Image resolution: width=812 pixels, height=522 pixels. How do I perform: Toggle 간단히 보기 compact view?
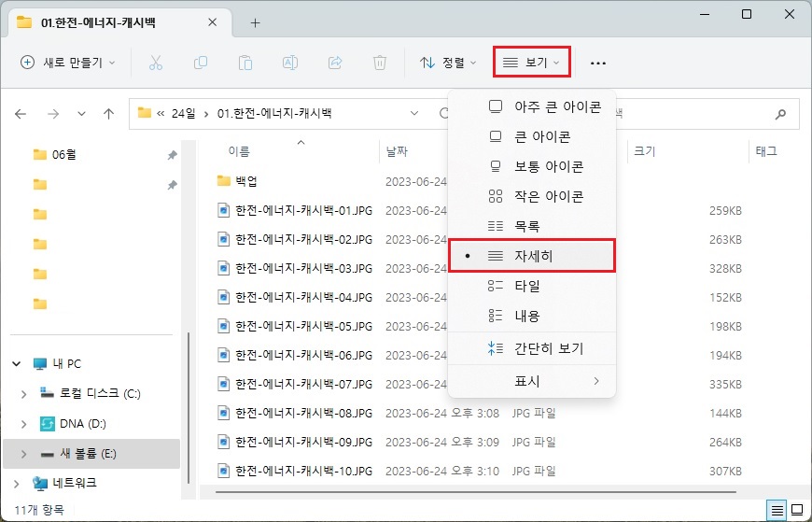point(532,348)
